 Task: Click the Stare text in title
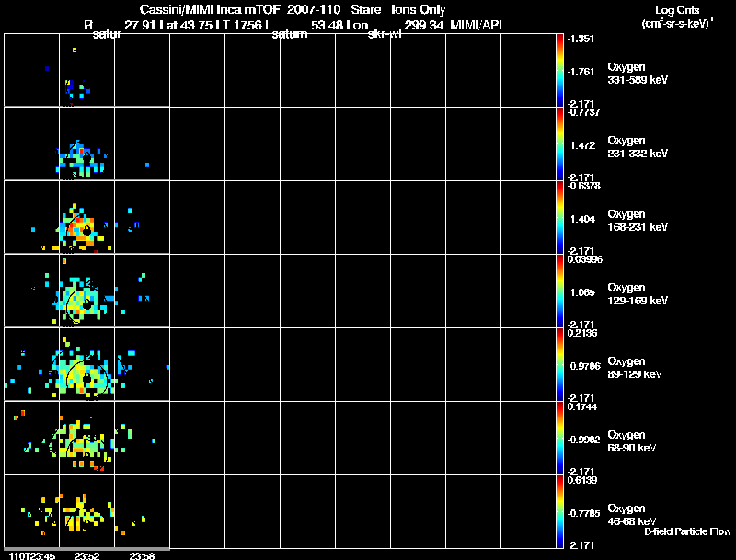(x=365, y=10)
